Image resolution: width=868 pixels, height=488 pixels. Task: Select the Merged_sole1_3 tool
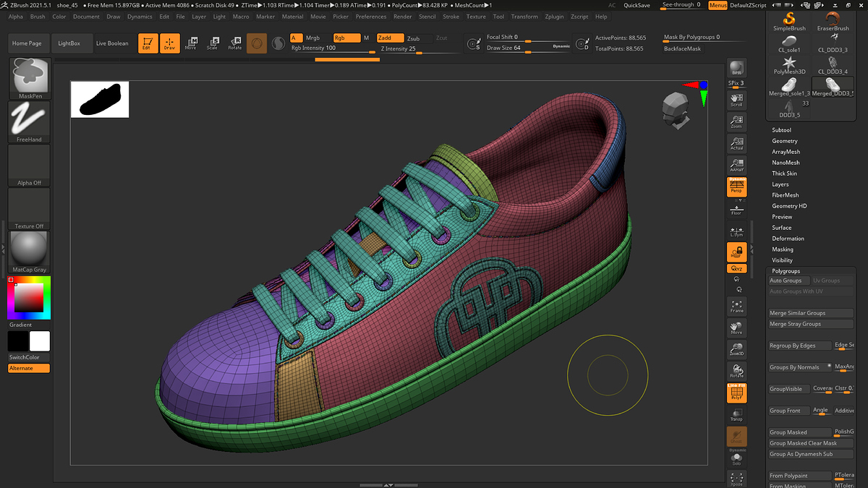click(789, 87)
